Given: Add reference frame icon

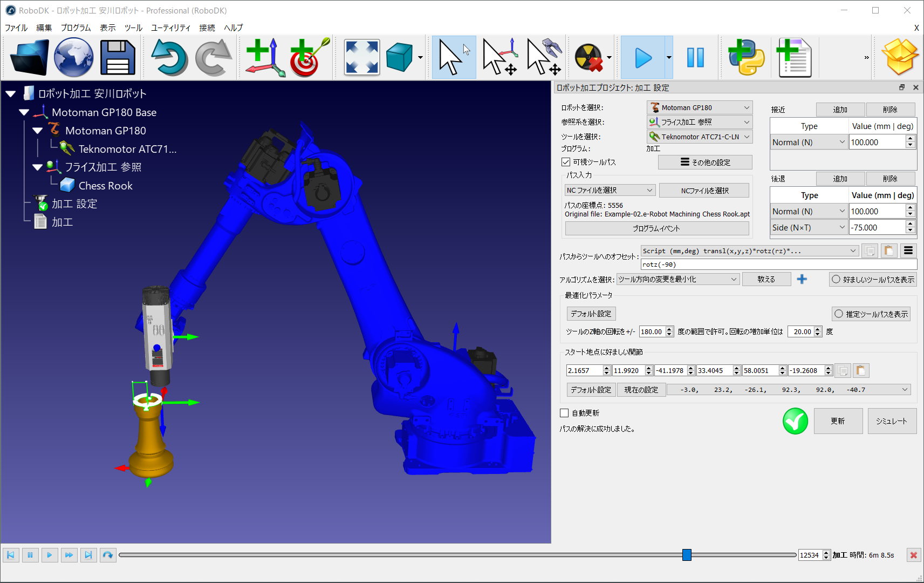Looking at the screenshot, I should (265, 57).
